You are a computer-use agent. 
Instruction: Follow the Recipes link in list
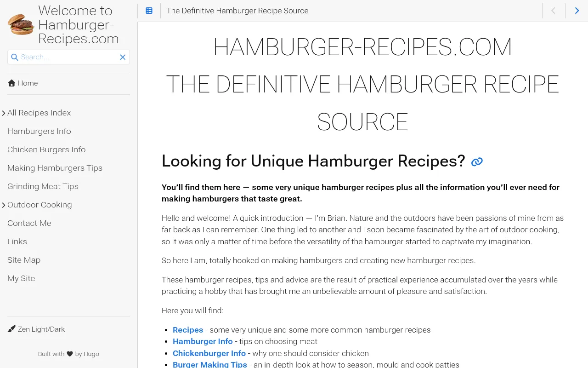click(x=188, y=330)
